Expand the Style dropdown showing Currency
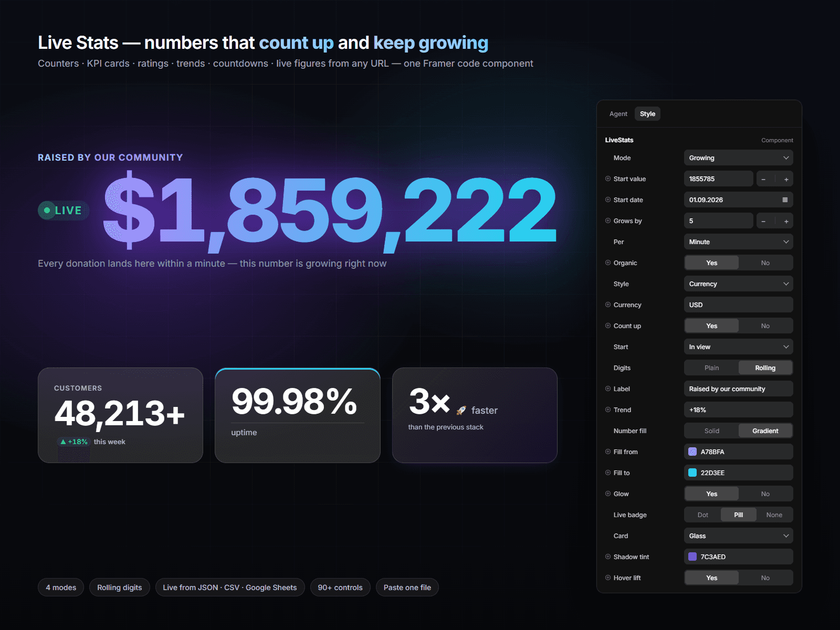This screenshot has width=840, height=630. pos(738,284)
